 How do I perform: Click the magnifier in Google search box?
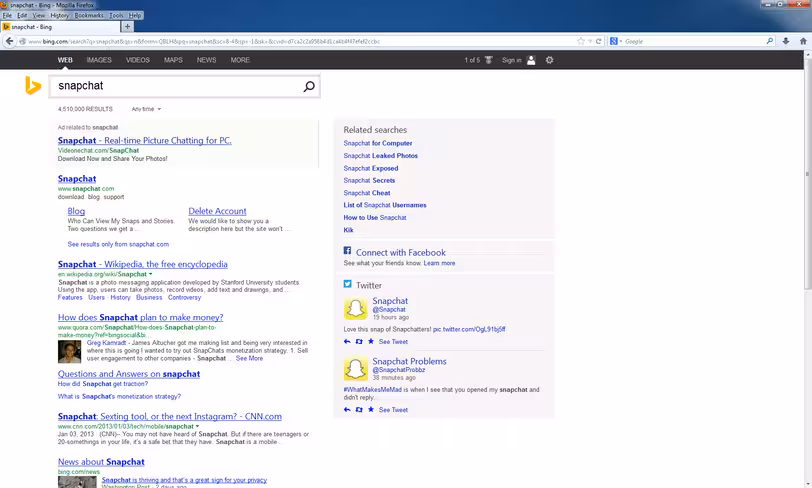point(770,41)
